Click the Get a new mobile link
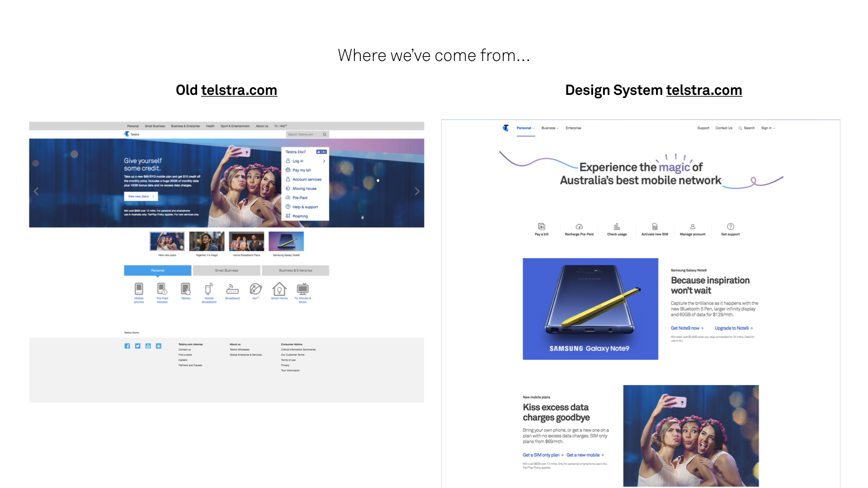 click(x=585, y=455)
